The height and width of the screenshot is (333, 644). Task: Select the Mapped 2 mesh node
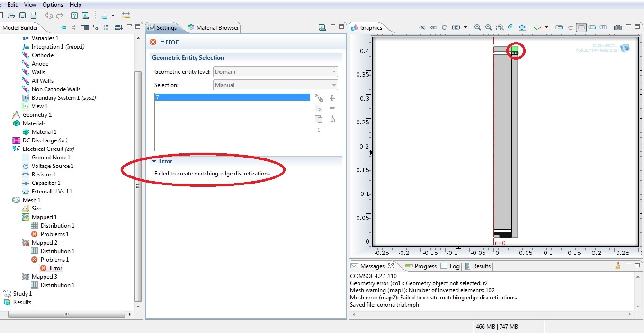[44, 243]
